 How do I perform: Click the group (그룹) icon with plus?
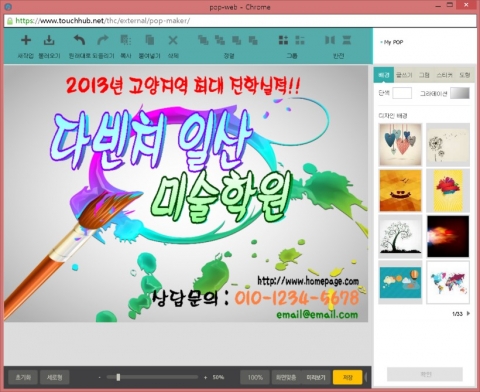[x=283, y=40]
